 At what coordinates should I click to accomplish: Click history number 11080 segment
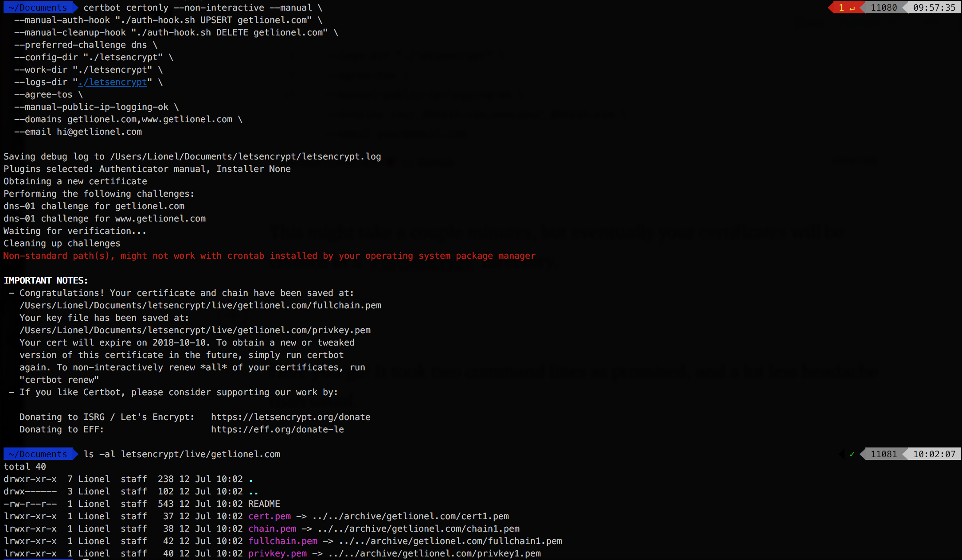(x=883, y=8)
